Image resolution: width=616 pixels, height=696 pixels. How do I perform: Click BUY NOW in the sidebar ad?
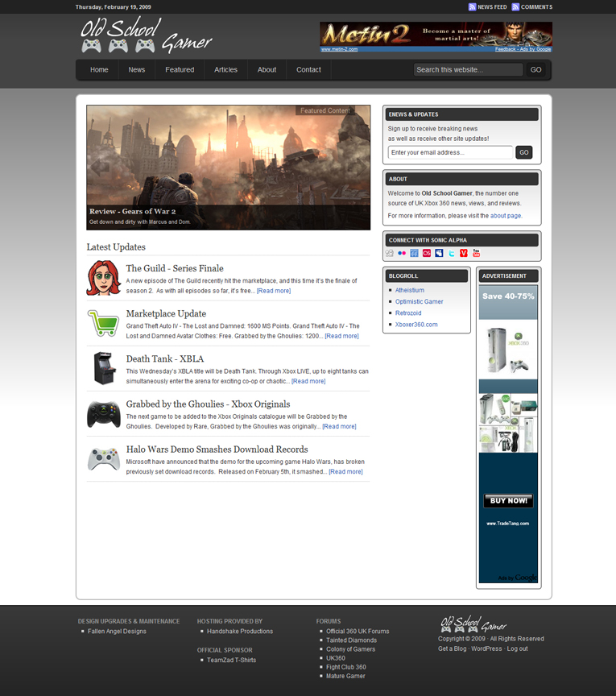click(509, 501)
